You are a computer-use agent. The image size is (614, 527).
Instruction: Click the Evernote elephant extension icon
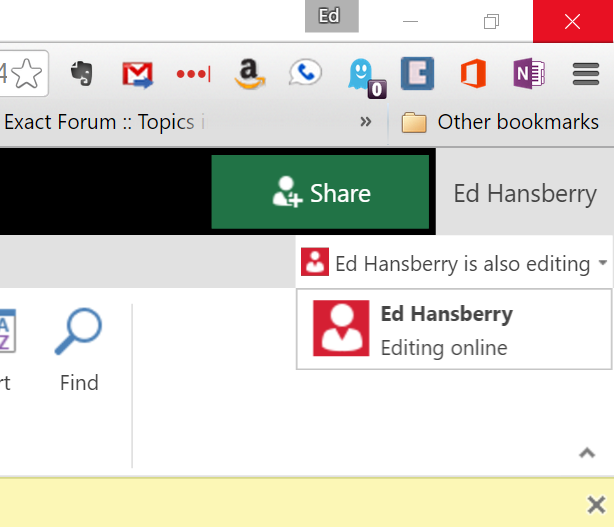(x=82, y=73)
